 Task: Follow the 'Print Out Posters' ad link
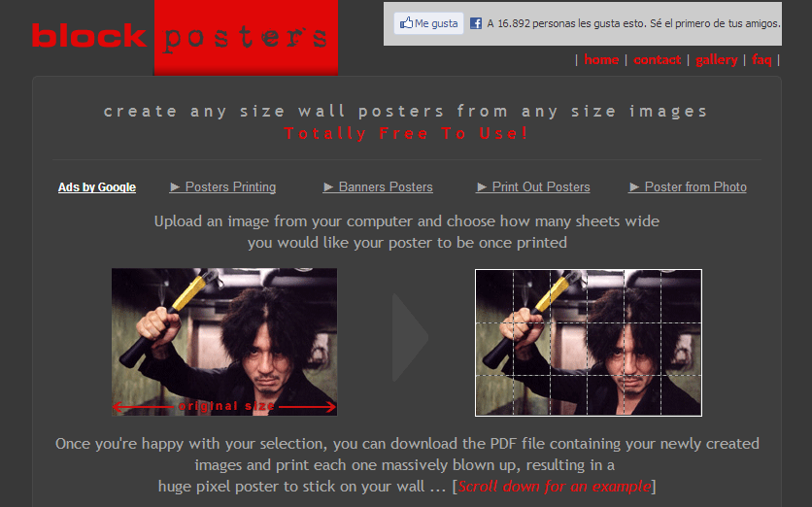(541, 186)
